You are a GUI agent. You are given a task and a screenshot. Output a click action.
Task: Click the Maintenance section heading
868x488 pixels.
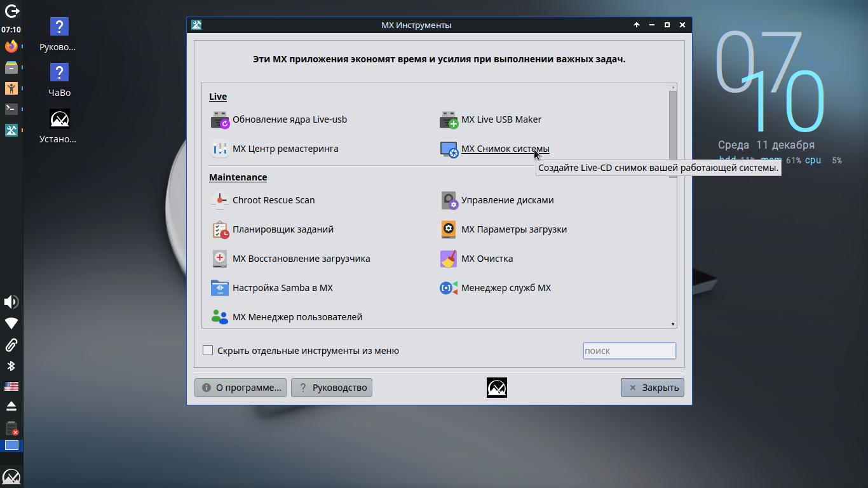238,177
